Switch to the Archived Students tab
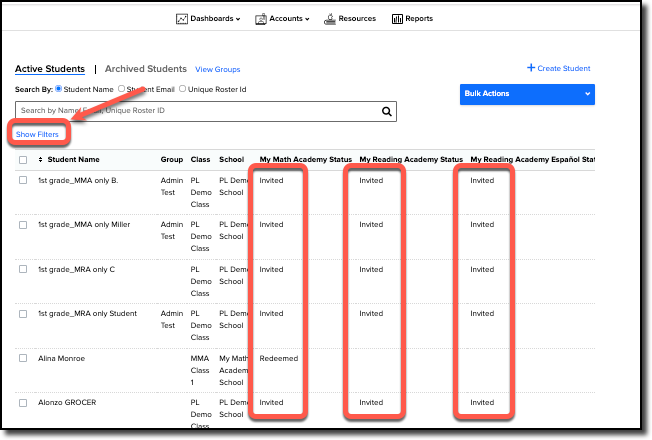The height and width of the screenshot is (440, 652). (146, 69)
